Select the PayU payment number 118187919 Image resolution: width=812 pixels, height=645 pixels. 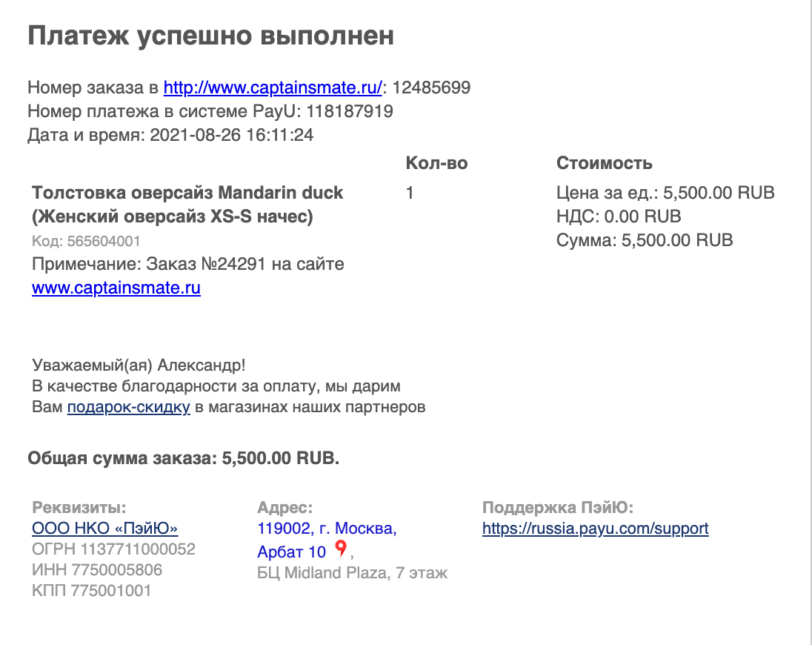point(350,111)
